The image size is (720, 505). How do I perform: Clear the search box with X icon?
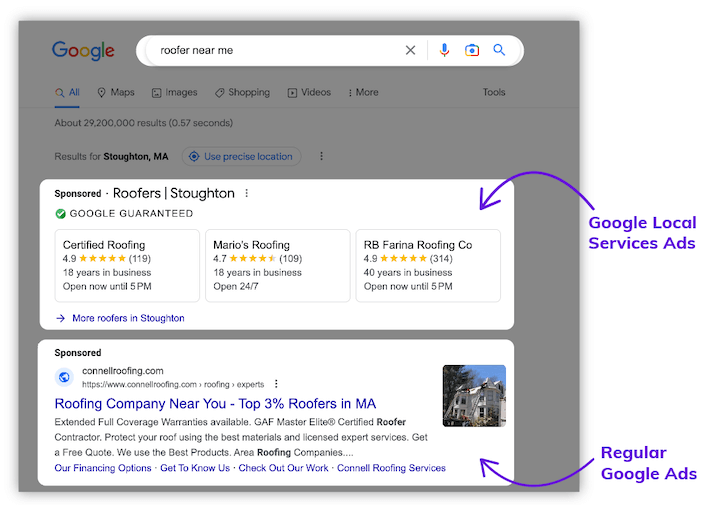click(x=410, y=50)
